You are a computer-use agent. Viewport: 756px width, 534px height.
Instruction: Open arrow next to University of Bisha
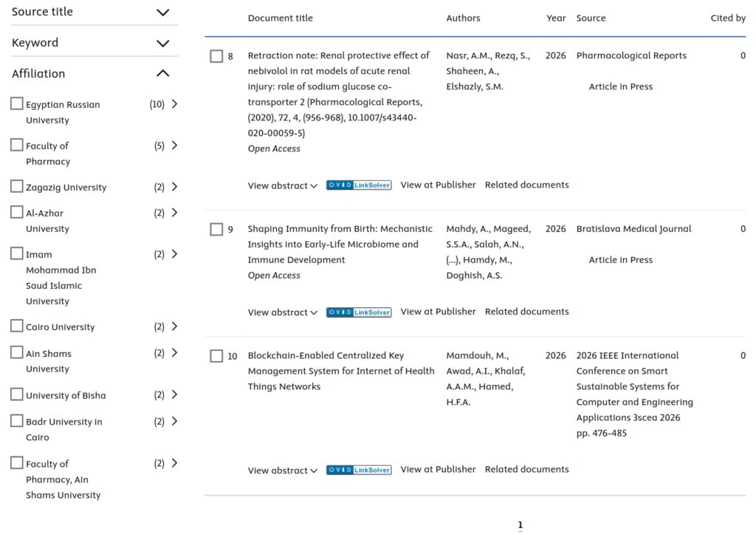174,394
